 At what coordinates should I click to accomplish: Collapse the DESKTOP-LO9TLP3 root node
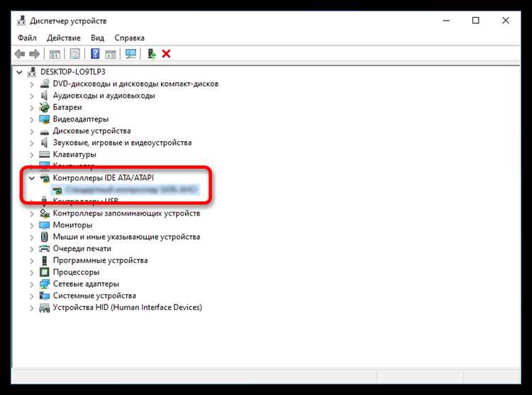pos(19,72)
